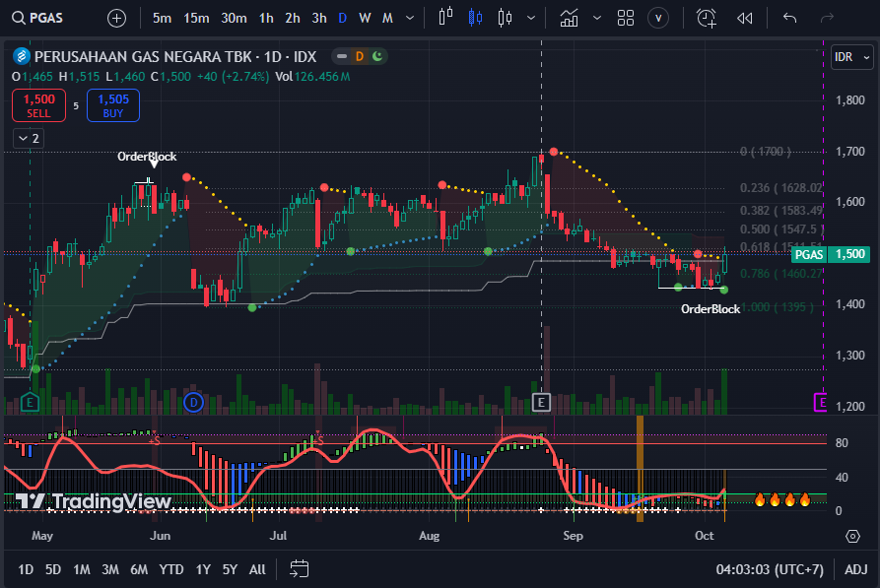This screenshot has width=880, height=588.
Task: Start bar replay with the rewind icon
Action: 744,19
